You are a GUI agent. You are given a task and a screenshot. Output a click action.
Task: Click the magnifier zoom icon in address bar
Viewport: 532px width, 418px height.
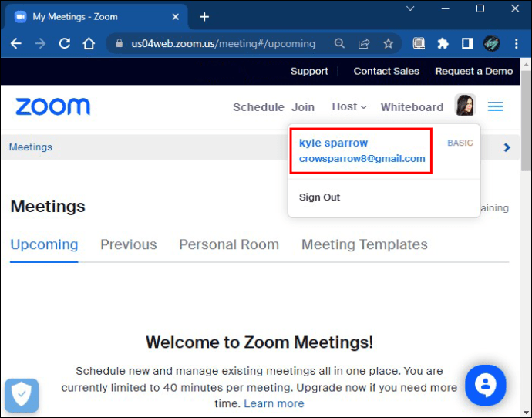(339, 43)
